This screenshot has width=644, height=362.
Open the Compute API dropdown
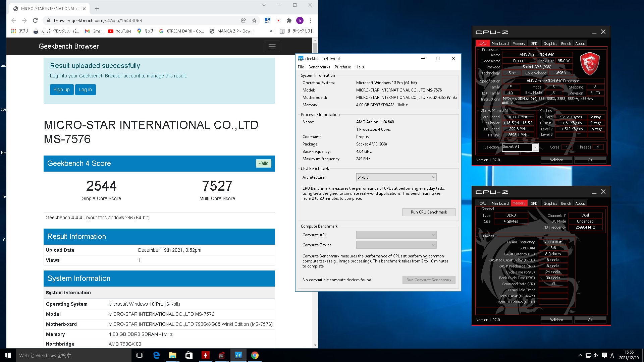pos(396,235)
